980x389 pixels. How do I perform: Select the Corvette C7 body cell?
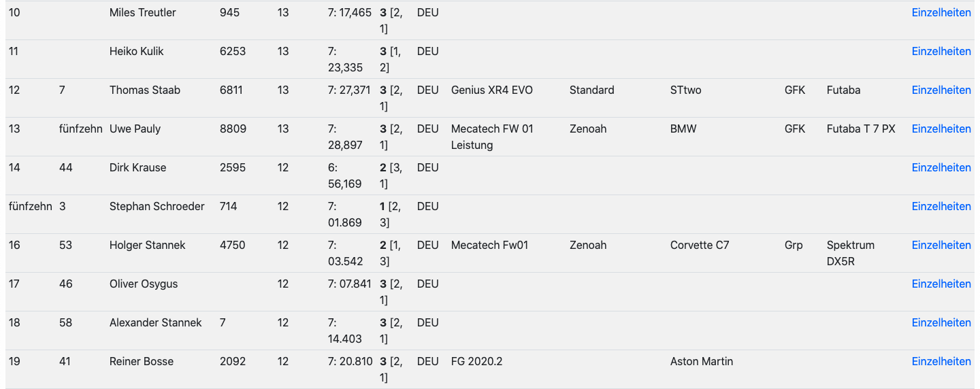(699, 245)
